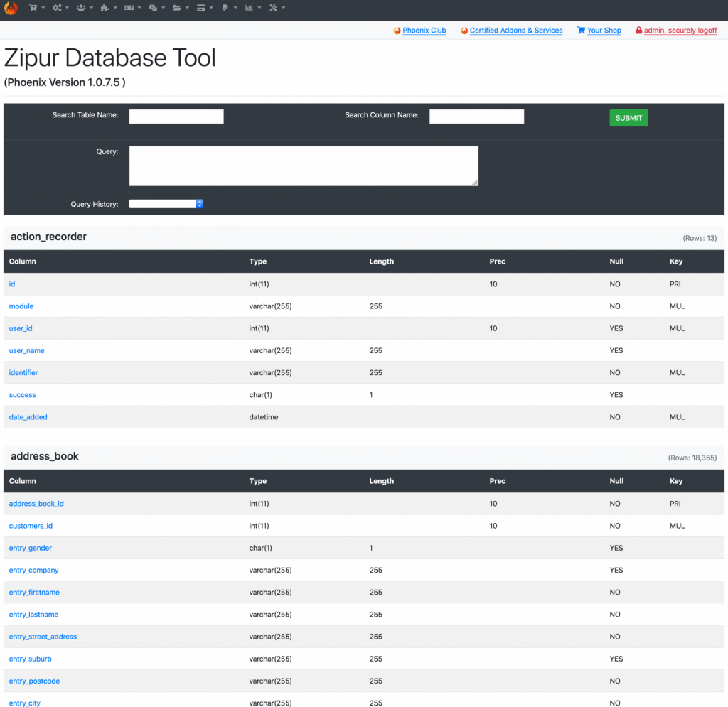
Task: Open the user_name column link
Action: 26,350
